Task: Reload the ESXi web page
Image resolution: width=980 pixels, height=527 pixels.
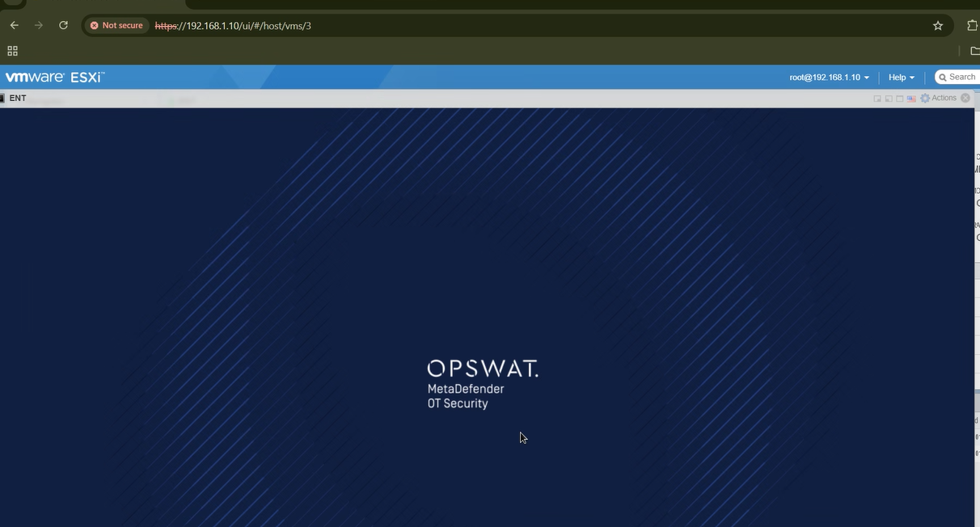Action: click(x=63, y=25)
